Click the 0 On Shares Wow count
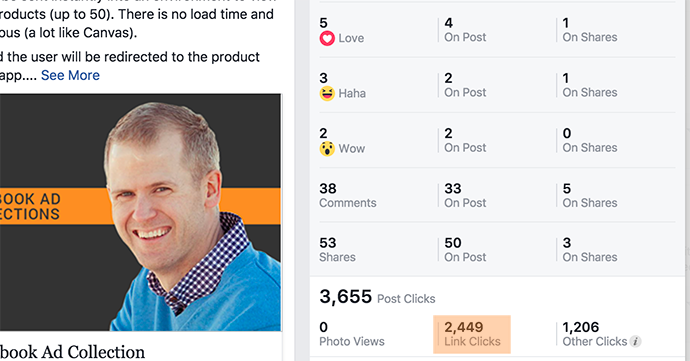The image size is (690, 361). pos(590,140)
